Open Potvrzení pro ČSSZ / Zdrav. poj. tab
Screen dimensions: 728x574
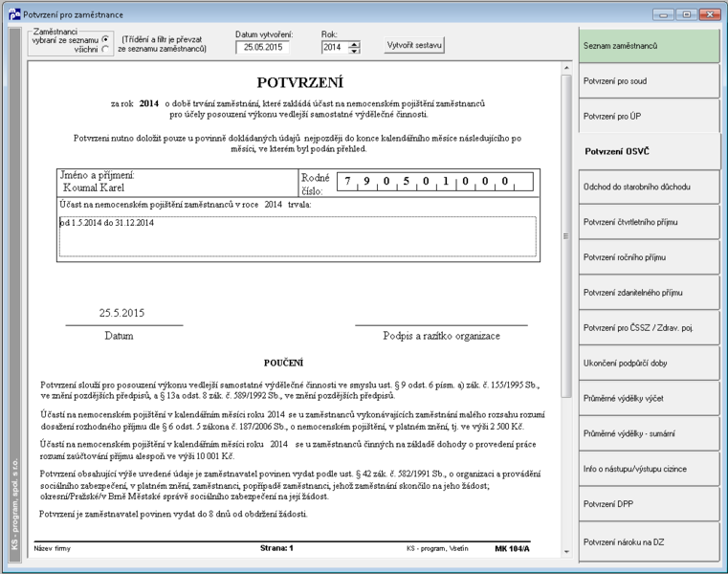click(649, 328)
